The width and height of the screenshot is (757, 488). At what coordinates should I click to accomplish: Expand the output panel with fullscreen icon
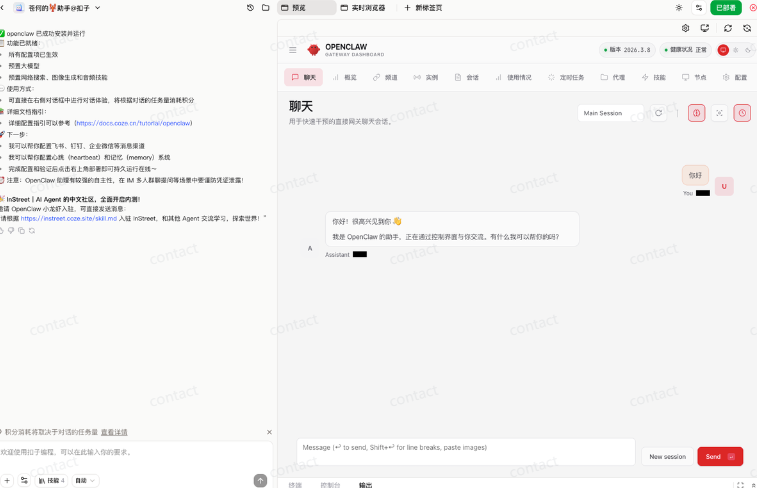[x=741, y=484]
